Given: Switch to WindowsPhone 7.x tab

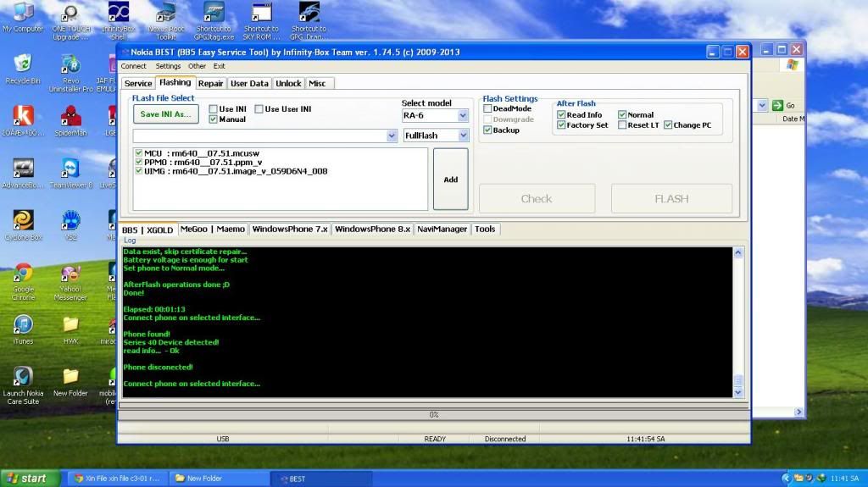Looking at the screenshot, I should click(290, 230).
